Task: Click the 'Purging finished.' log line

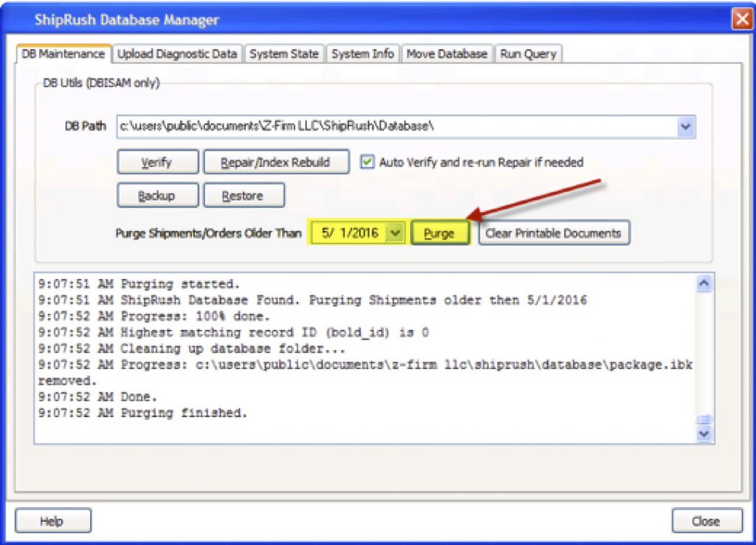Action: (142, 413)
